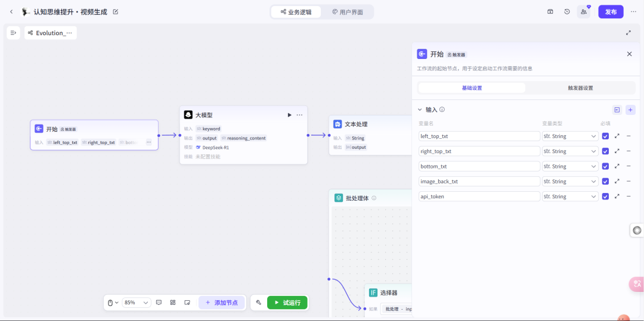This screenshot has width=644, height=321.
Task: Edit project name with the pencil icon
Action: click(x=116, y=12)
